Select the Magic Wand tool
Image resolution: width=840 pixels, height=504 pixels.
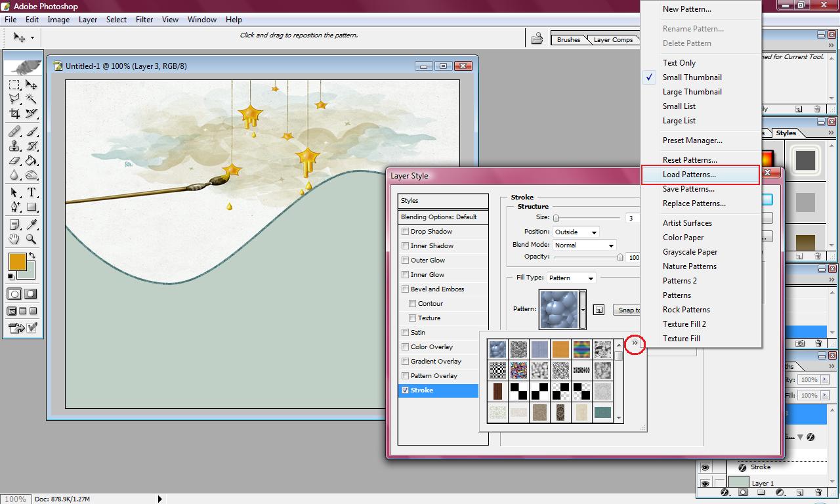click(31, 99)
